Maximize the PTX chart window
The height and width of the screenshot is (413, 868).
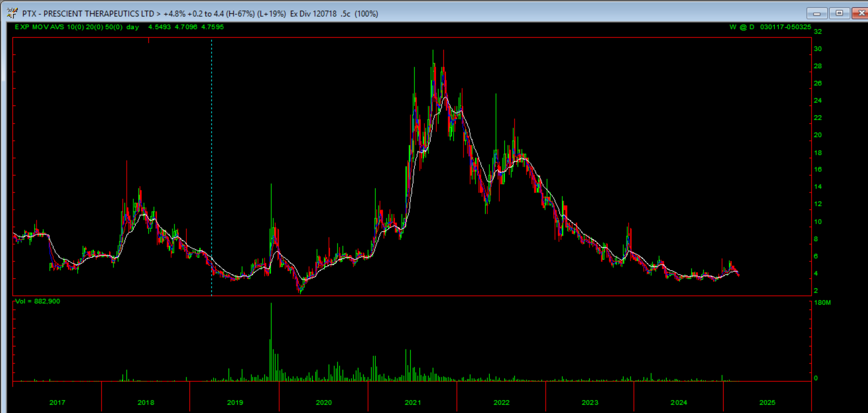click(839, 13)
